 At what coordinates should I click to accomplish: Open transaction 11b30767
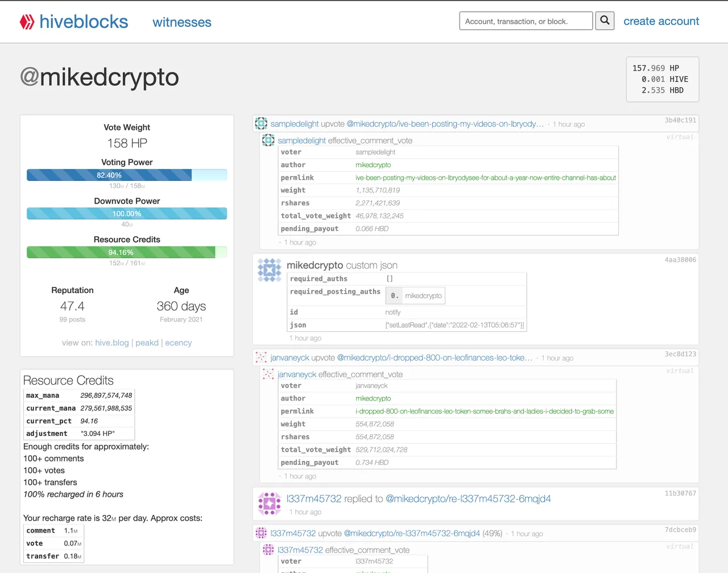pos(680,493)
